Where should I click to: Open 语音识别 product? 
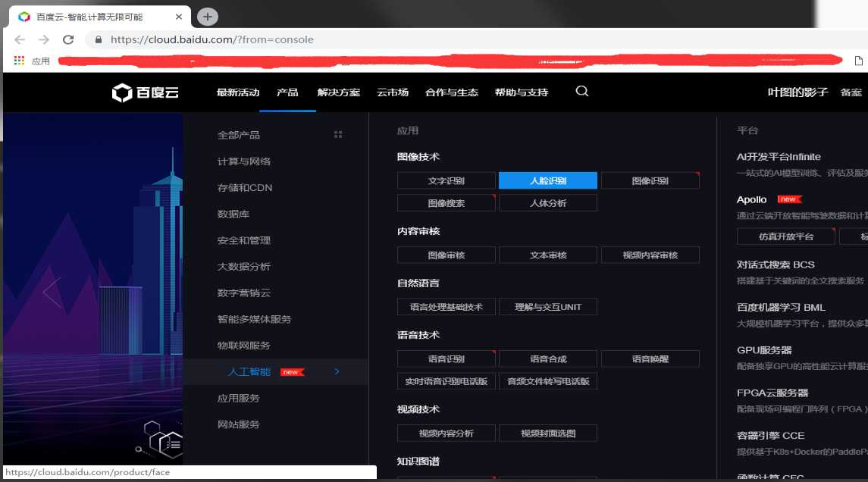pyautogui.click(x=447, y=359)
